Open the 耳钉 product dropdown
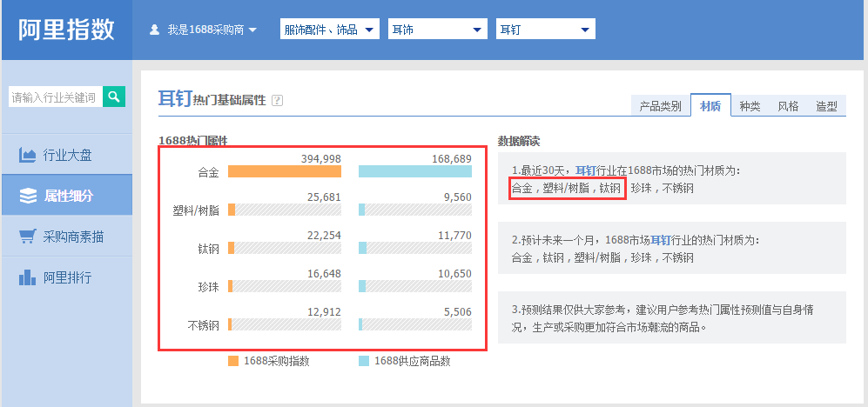Viewport: 868px width, 407px height. pos(545,30)
